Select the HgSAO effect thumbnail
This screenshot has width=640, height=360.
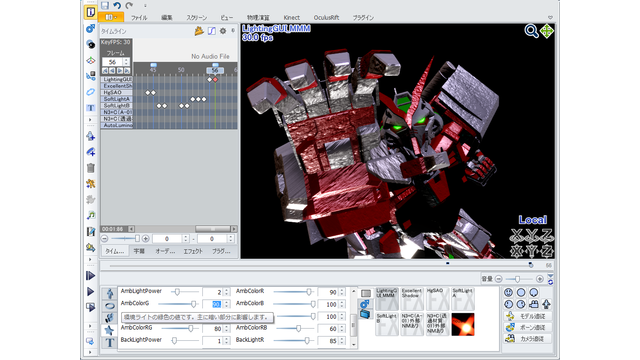(437, 299)
